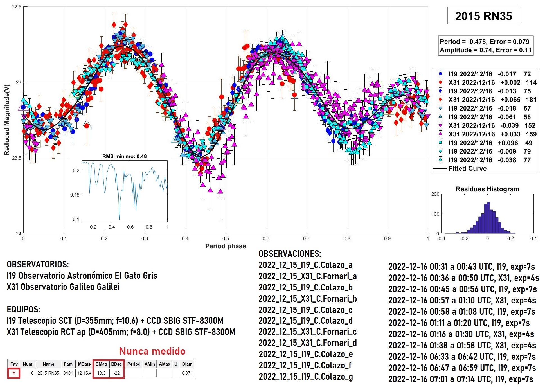Click the I19 Telescopio SCT equipment line
This screenshot has width=545, height=392.
[115, 321]
